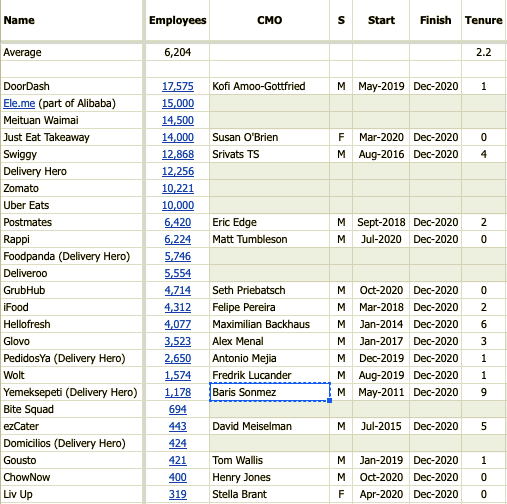
Task: Click the Hellofresh start date Jan-2014 cell
Action: pyautogui.click(x=381, y=324)
